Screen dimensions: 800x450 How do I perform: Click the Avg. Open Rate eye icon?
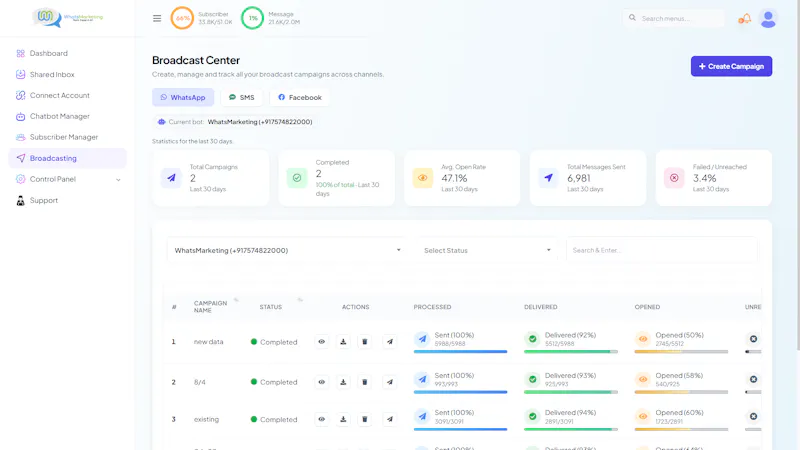pos(422,178)
